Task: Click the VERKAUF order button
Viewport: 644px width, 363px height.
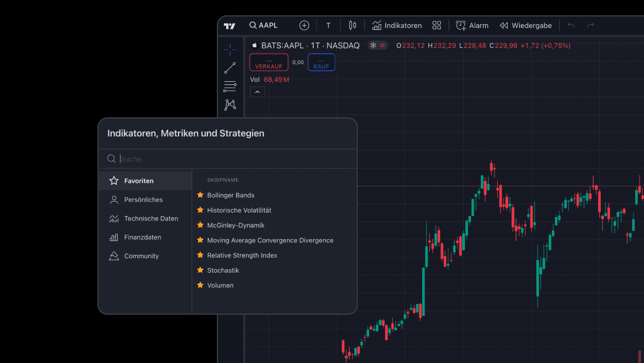Action: tap(268, 63)
